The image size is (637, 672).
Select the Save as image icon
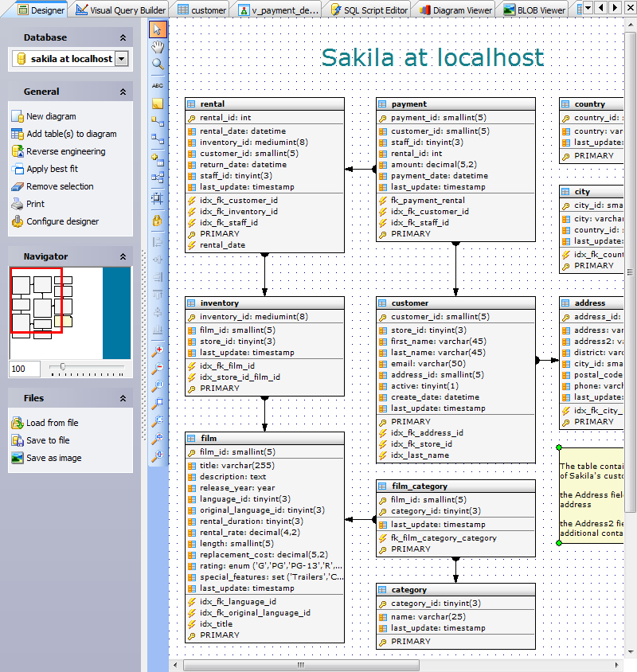tap(18, 458)
